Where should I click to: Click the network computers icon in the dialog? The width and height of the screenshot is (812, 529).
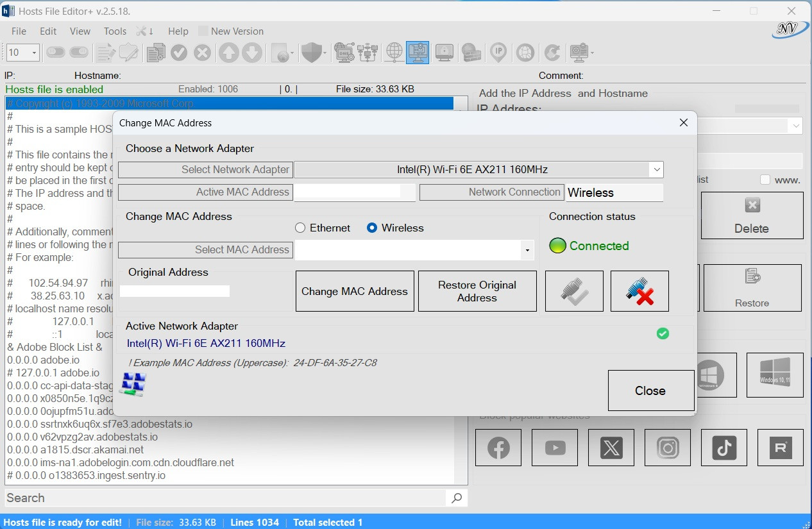pos(133,383)
